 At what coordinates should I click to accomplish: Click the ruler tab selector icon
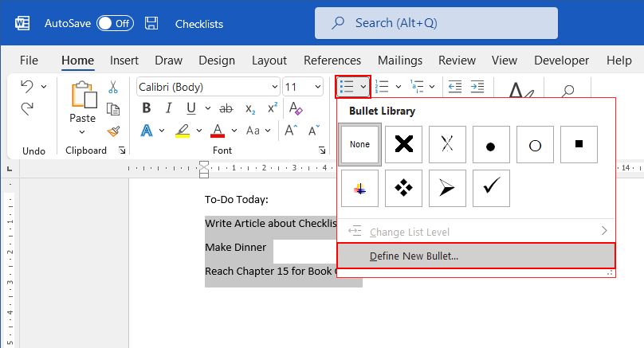click(10, 168)
